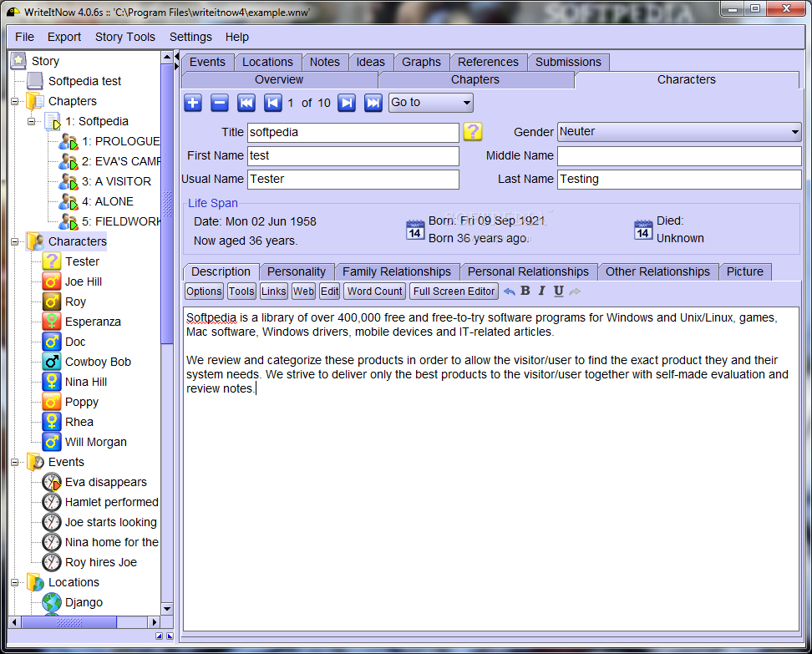Screen dimensions: 812x654
Task: Remove character with the minus icon
Action: [x=220, y=103]
